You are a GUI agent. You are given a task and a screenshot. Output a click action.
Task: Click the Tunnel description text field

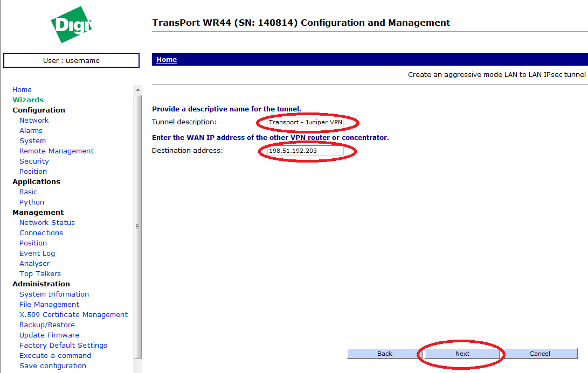coord(306,122)
